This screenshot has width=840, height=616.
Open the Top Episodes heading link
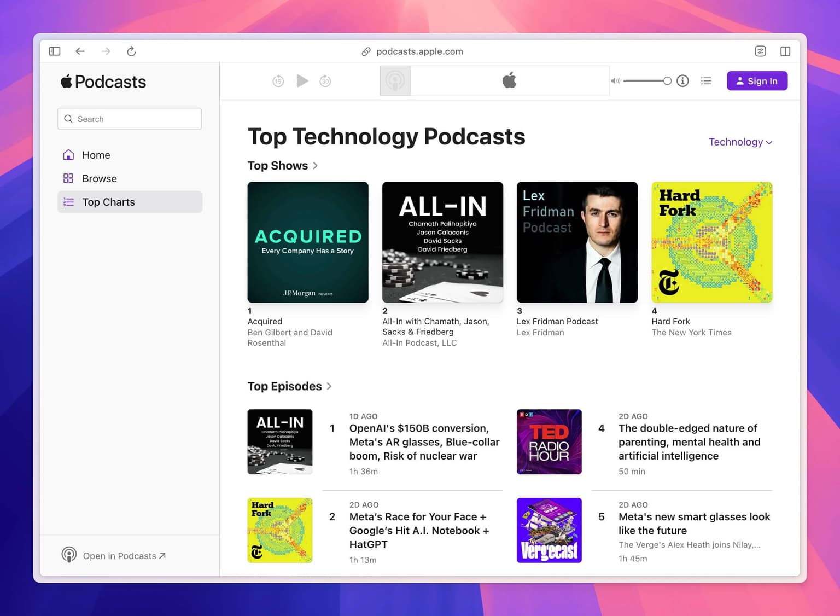pyautogui.click(x=285, y=386)
